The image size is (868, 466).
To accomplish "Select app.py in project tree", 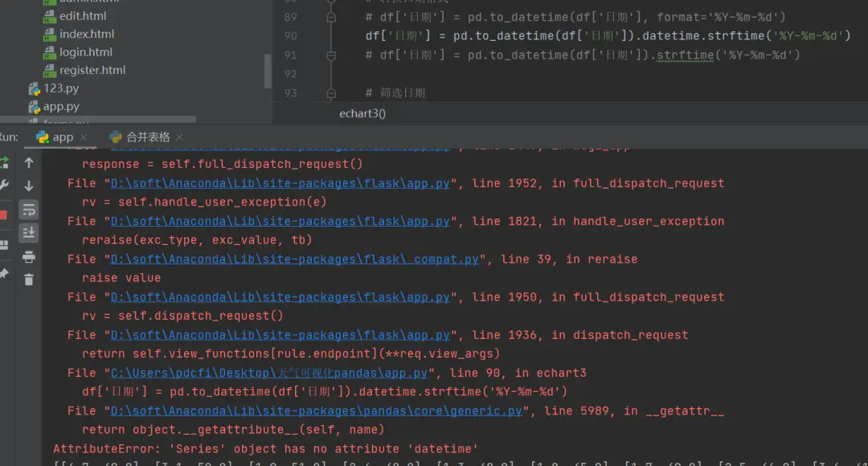I will click(61, 106).
